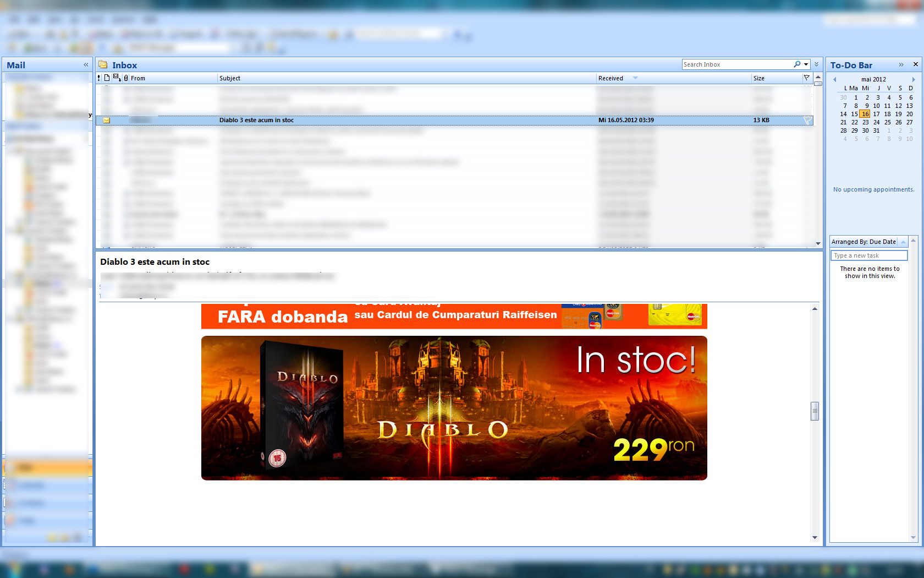
Task: Sort by Attachment paperclip column
Action: pyautogui.click(x=126, y=78)
